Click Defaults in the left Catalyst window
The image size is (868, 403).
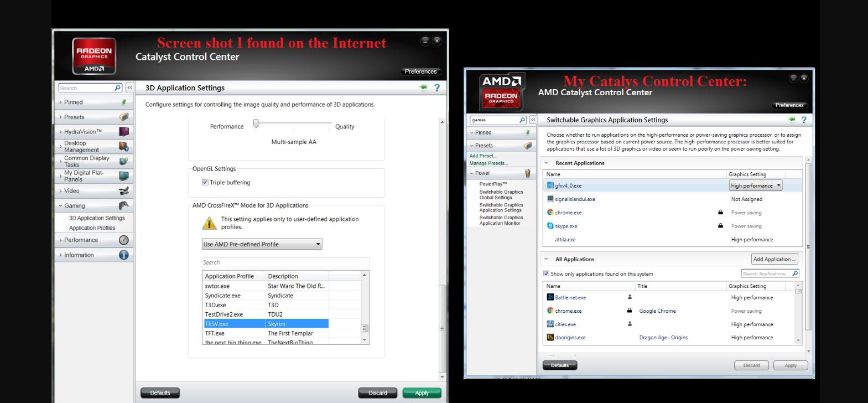tap(160, 393)
